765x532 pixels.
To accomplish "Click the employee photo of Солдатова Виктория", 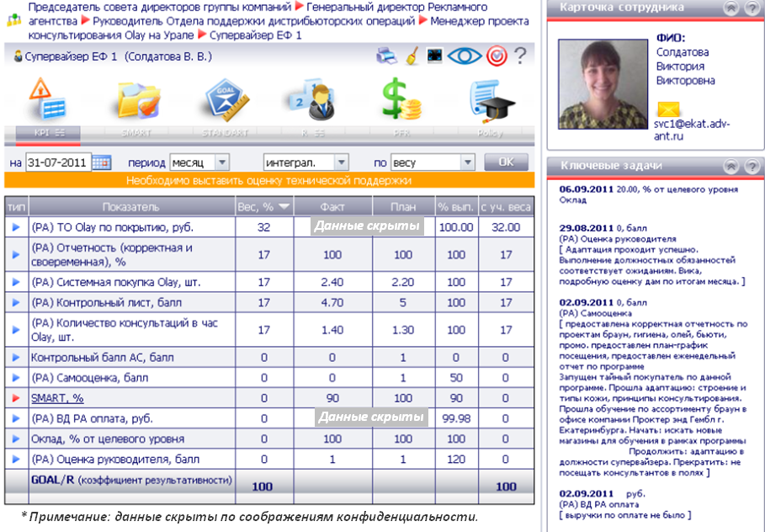I will click(603, 84).
